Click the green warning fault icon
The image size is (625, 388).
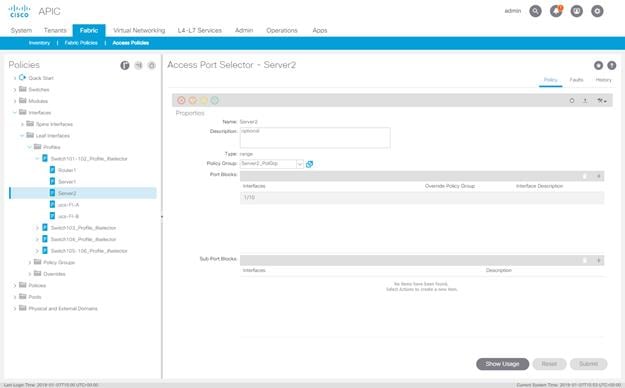point(214,100)
